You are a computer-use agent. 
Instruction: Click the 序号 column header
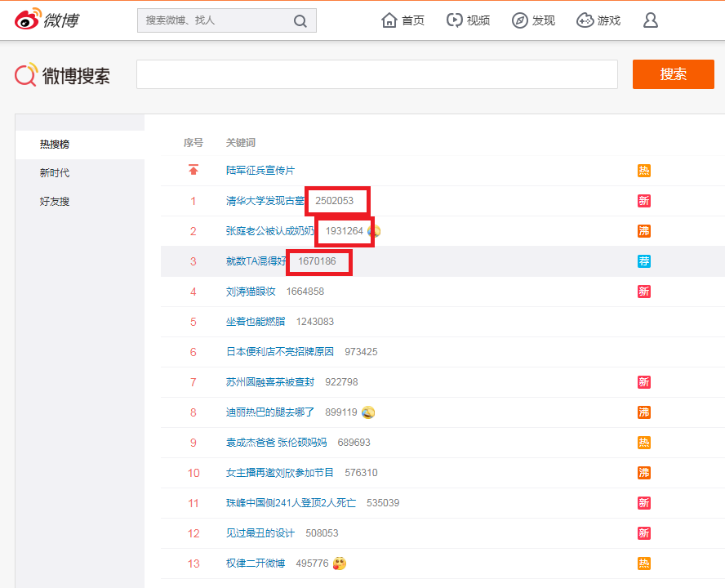pos(193,142)
